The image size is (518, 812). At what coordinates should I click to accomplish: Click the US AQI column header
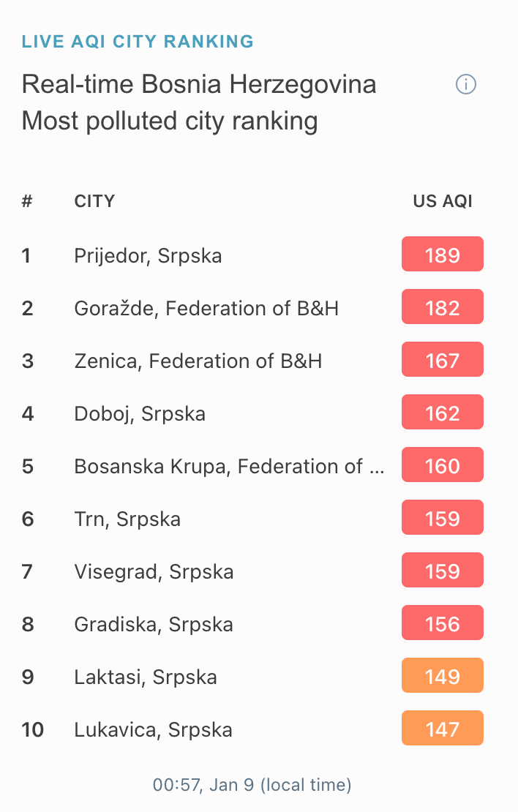coord(443,201)
